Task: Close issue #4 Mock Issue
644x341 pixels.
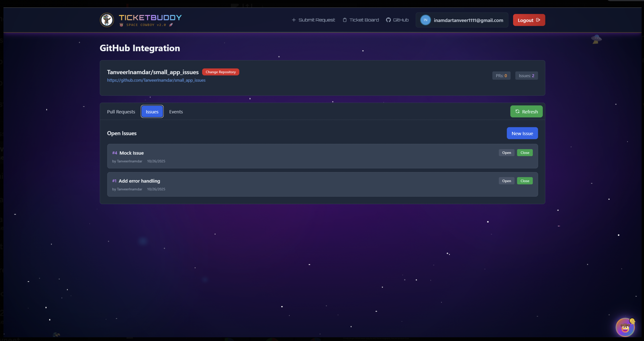Action: (525, 153)
